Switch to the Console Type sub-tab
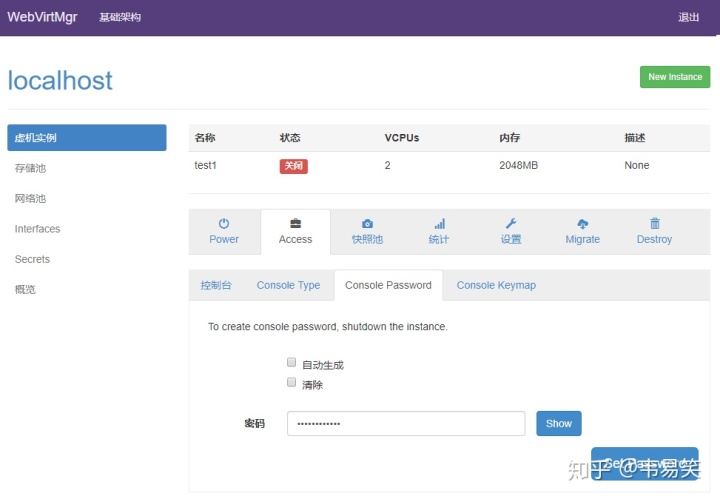Screen dimensions: 720x499 [288, 285]
